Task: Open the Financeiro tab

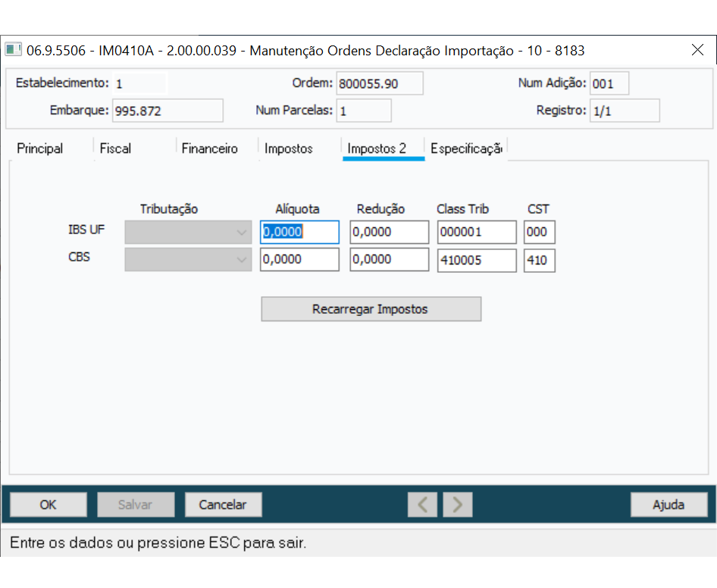Action: [209, 149]
